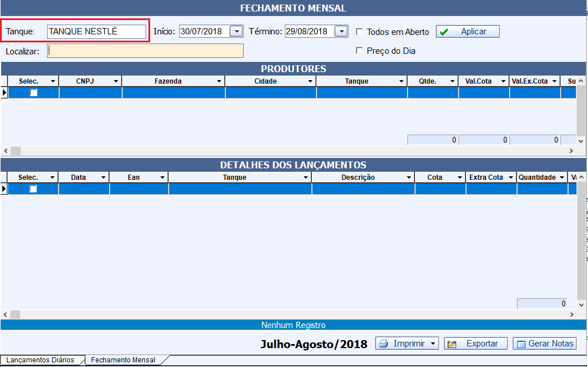Enable the Todos em Aberto checkbox

coord(360,31)
